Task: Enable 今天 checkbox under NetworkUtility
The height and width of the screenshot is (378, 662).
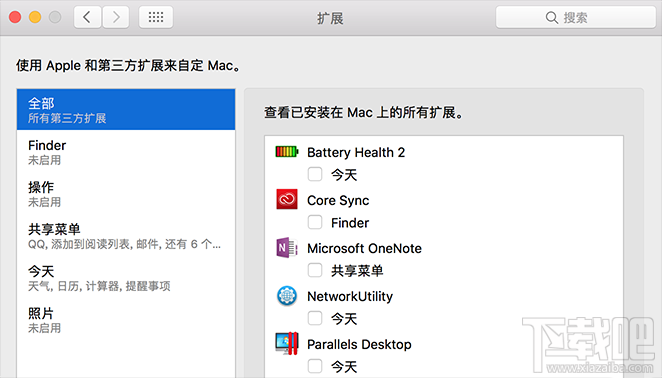Action: (x=315, y=318)
